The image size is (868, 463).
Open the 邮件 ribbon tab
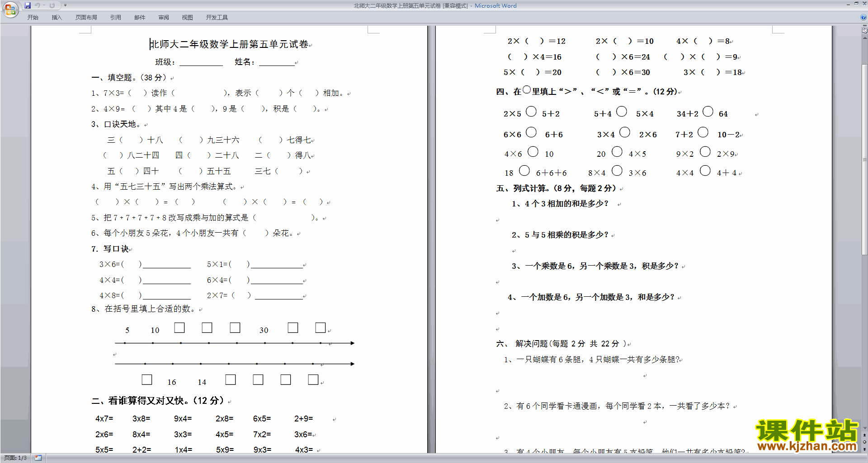[140, 17]
